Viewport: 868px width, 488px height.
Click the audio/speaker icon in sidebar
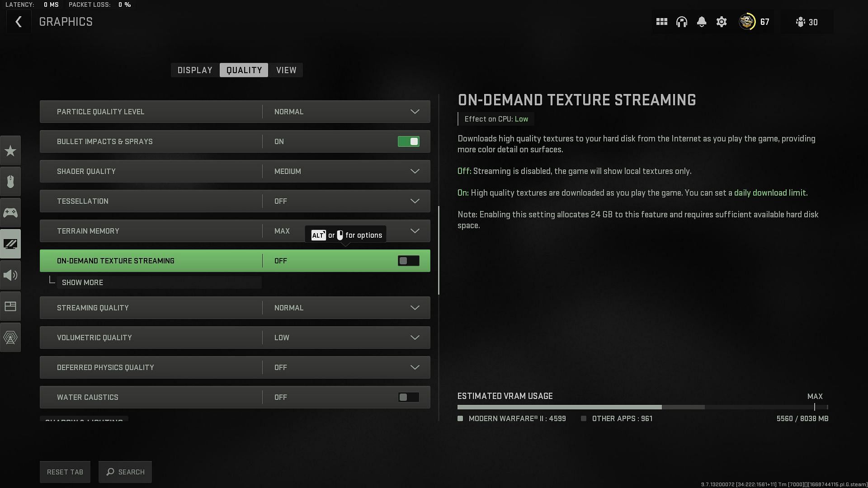(10, 275)
